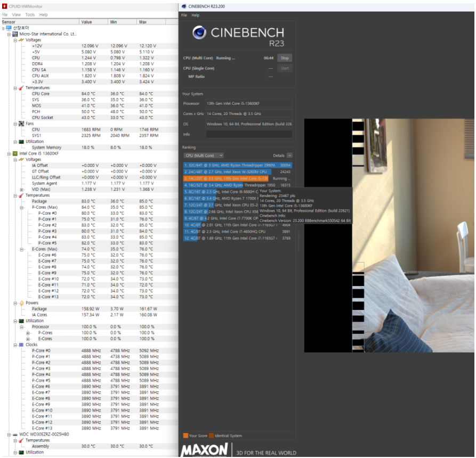Stop the CPU Multi Core benchmark
This screenshot has width=476, height=458.
(x=285, y=58)
